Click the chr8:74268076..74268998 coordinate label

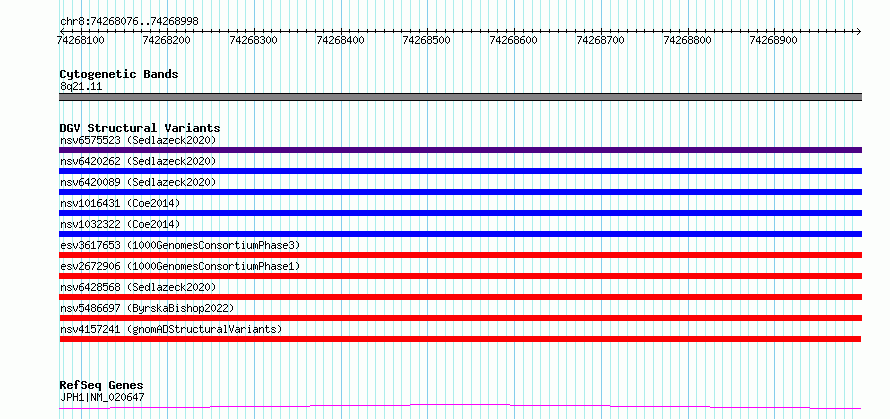129,22
